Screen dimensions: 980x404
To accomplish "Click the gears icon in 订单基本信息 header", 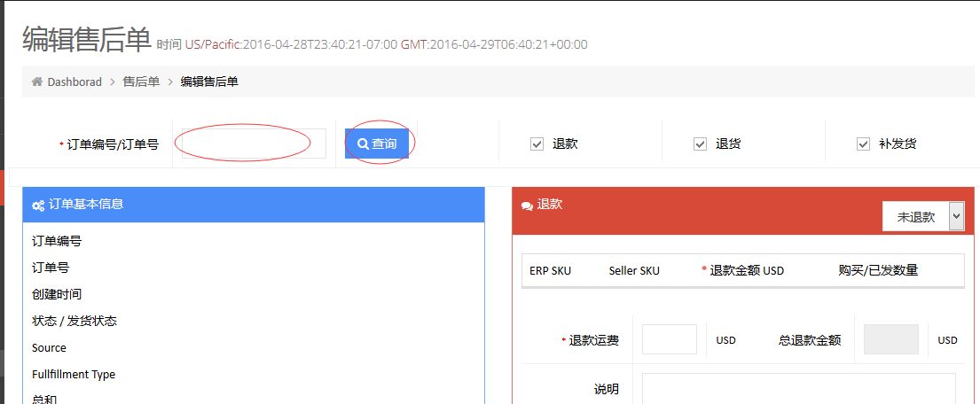I will coord(37,205).
